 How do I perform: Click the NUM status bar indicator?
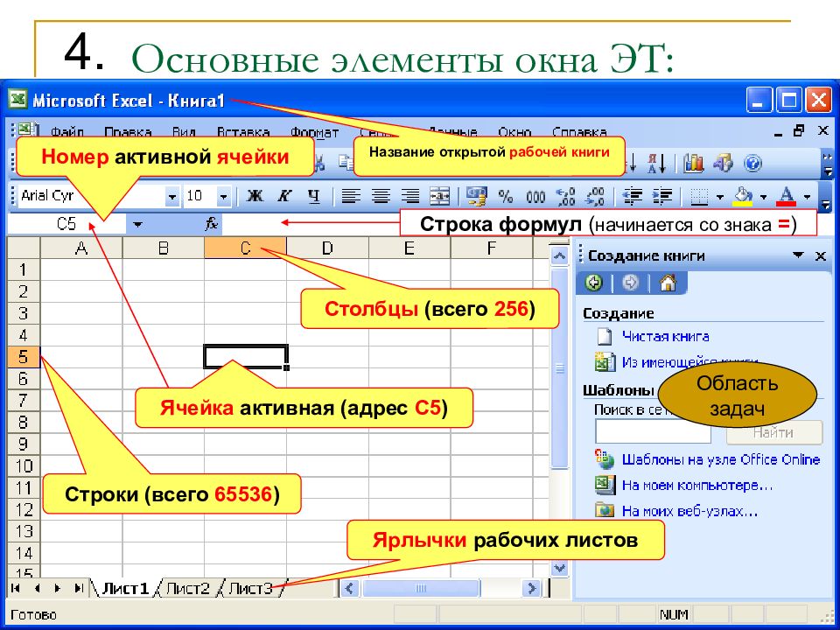[x=674, y=614]
